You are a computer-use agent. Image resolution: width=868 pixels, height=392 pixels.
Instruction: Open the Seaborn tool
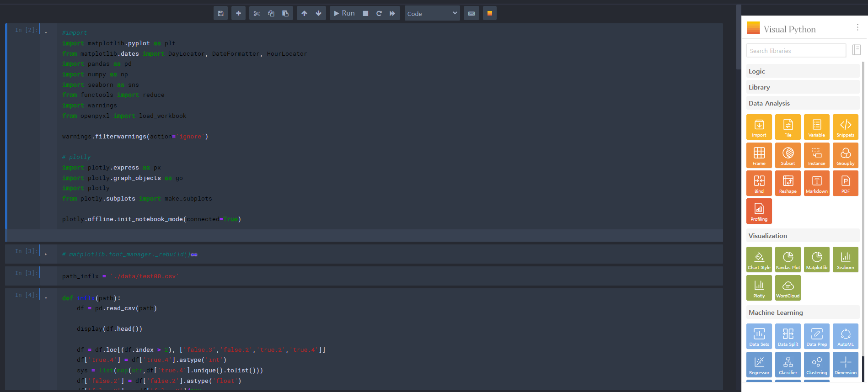(x=846, y=260)
